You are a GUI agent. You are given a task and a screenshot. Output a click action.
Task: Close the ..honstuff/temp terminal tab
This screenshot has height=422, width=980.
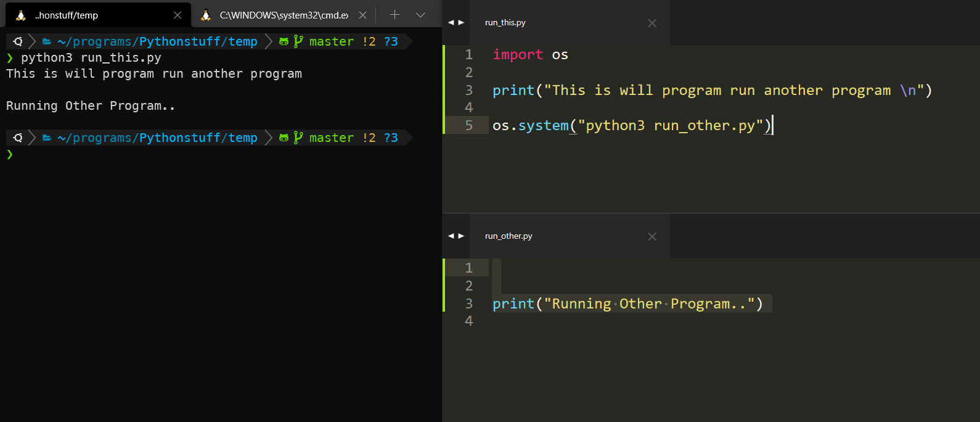(x=178, y=15)
